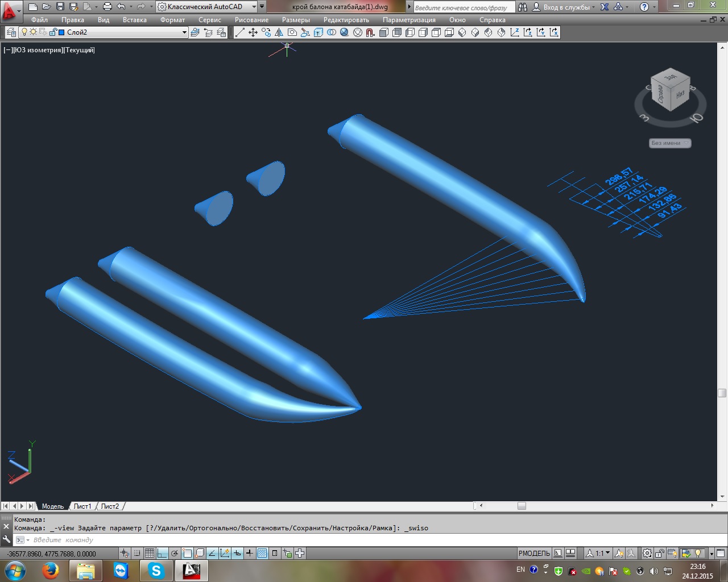Viewport: 728px width, 582px height.
Task: Click the ViewCube navigation cube
Action: click(671, 90)
